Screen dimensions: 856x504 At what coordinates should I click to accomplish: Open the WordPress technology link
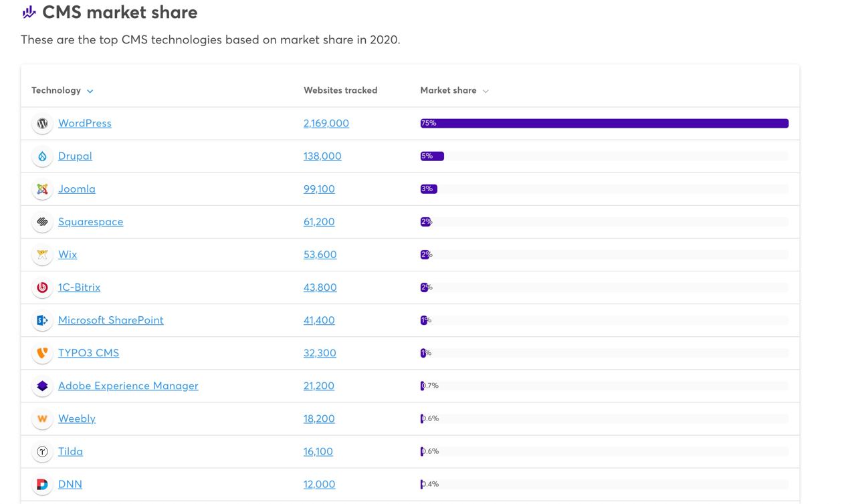click(x=85, y=123)
